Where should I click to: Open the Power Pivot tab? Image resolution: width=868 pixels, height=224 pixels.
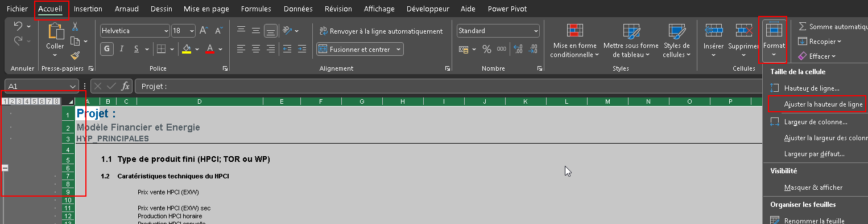coord(507,9)
